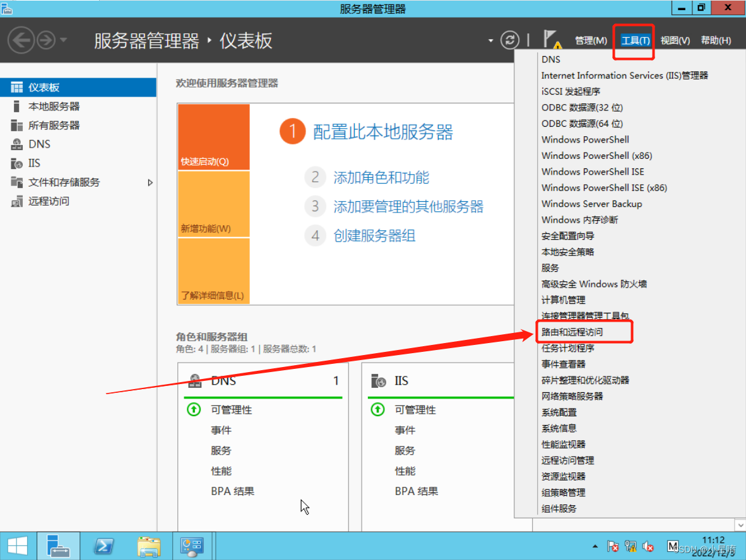
Task: Open the notifications flag with warning
Action: pyautogui.click(x=552, y=40)
